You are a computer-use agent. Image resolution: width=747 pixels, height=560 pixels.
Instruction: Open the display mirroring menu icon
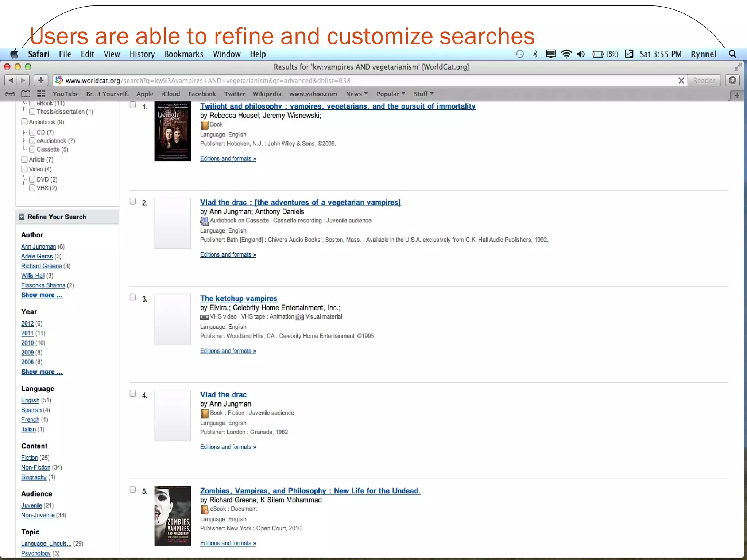click(x=550, y=54)
